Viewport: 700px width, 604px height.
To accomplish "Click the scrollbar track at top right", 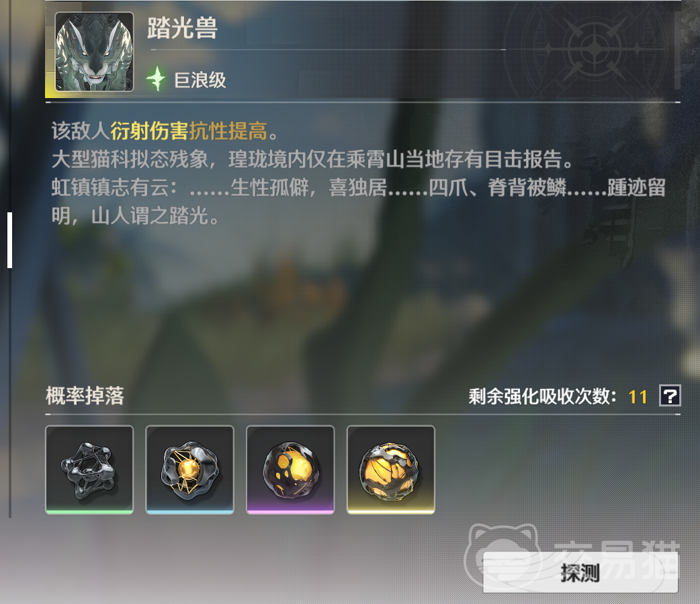I will point(678,50).
